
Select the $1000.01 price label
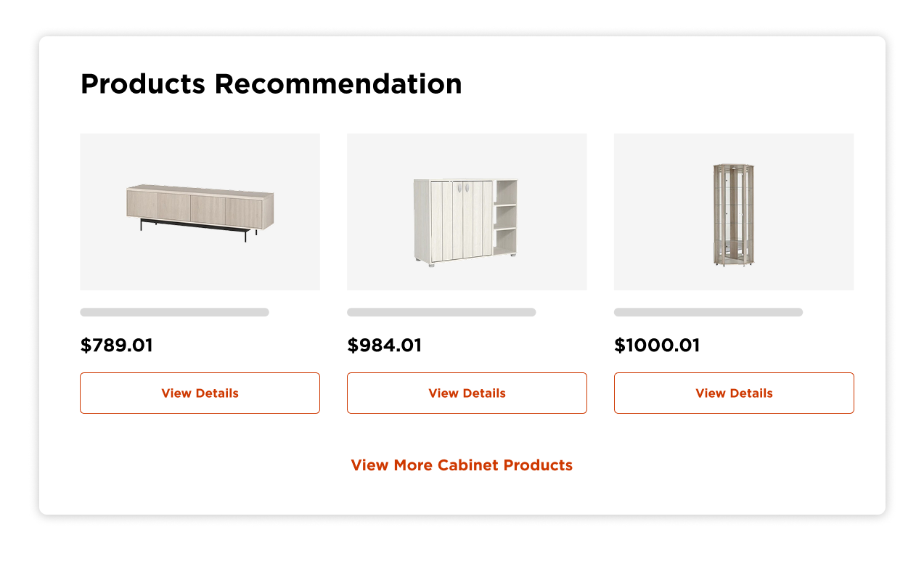pos(657,346)
